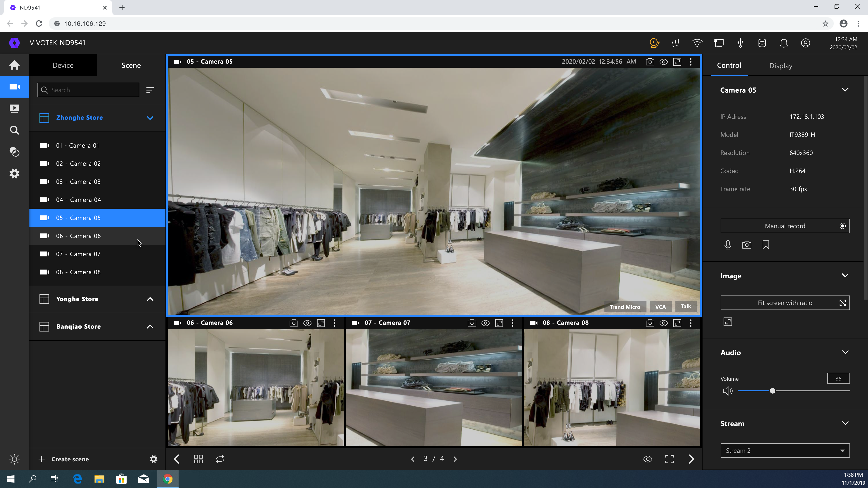
Task: Switch to the Device tab
Action: point(63,65)
